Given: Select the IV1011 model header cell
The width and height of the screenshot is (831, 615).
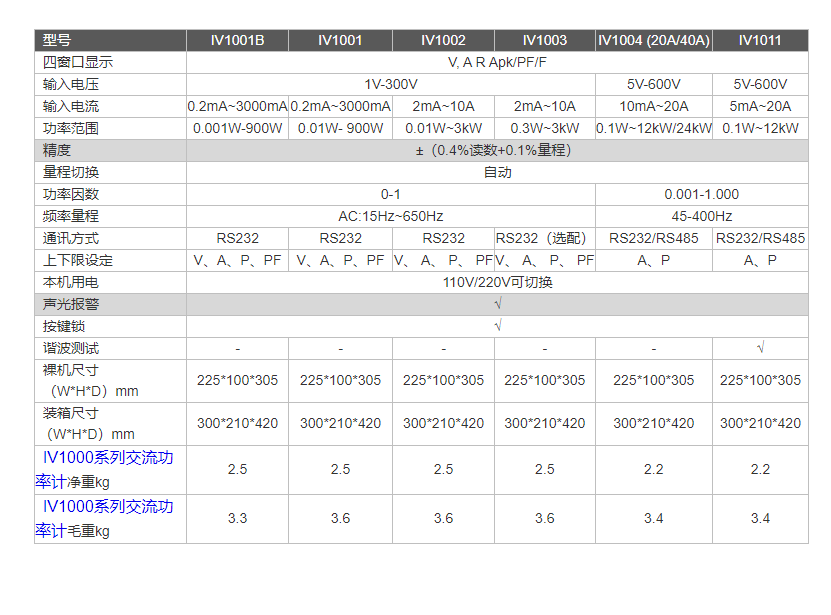Looking at the screenshot, I should pos(760,41).
